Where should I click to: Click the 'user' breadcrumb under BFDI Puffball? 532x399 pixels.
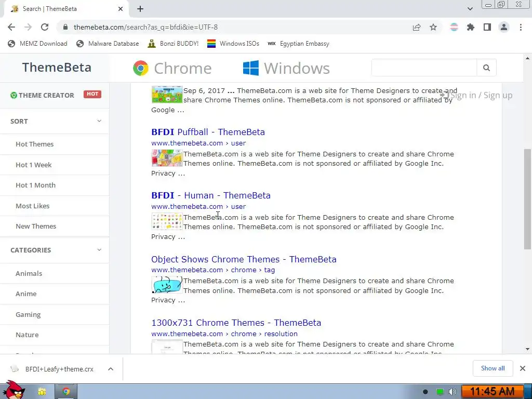tap(238, 143)
